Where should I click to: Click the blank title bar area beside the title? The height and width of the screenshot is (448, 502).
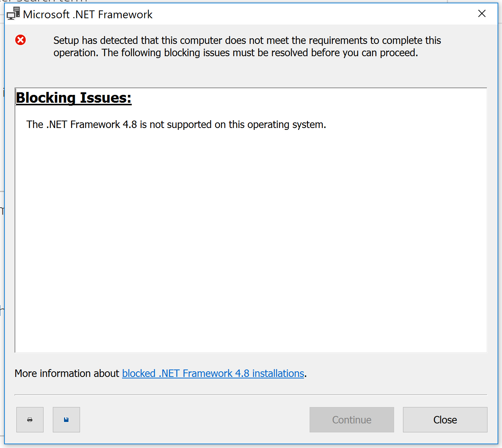pos(313,14)
